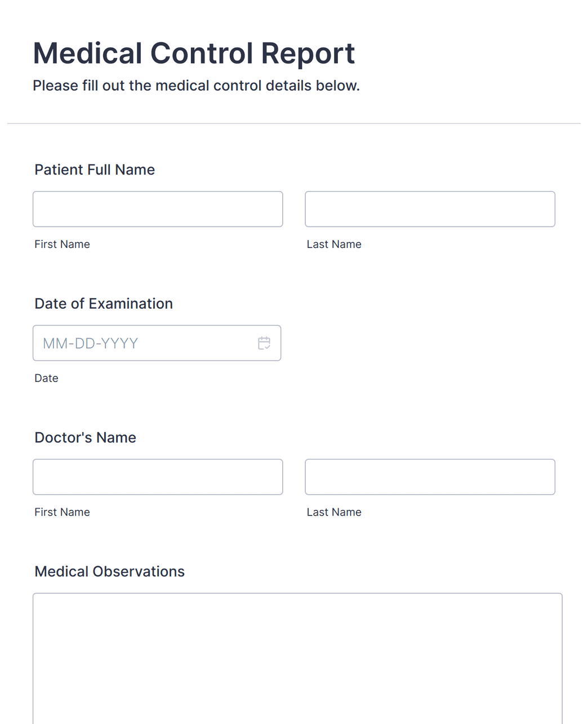This screenshot has height=724, width=588.
Task: Click the doctor's Last Name input field
Action: (x=430, y=477)
